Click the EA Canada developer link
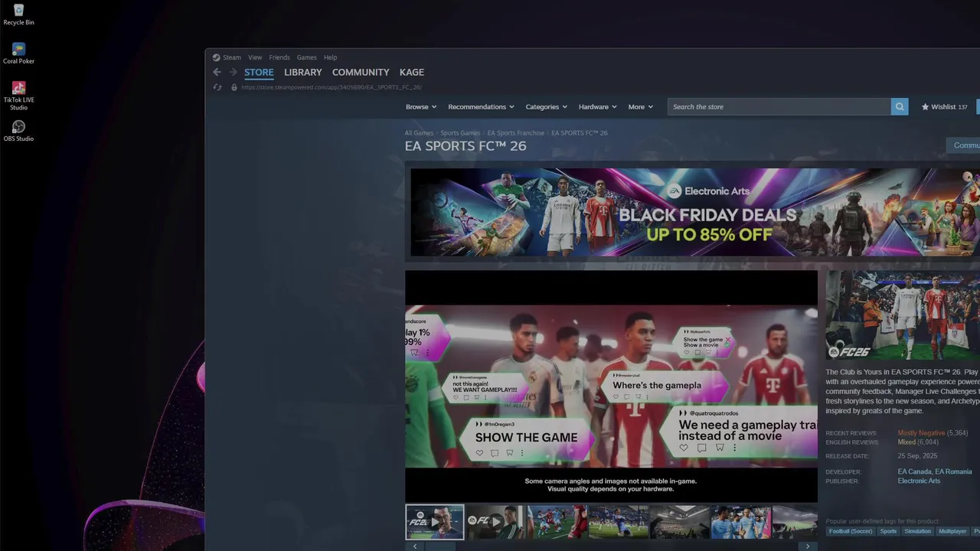 pos(914,472)
